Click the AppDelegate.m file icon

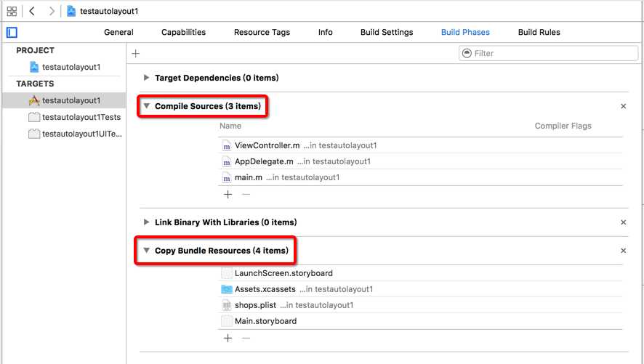tap(226, 162)
